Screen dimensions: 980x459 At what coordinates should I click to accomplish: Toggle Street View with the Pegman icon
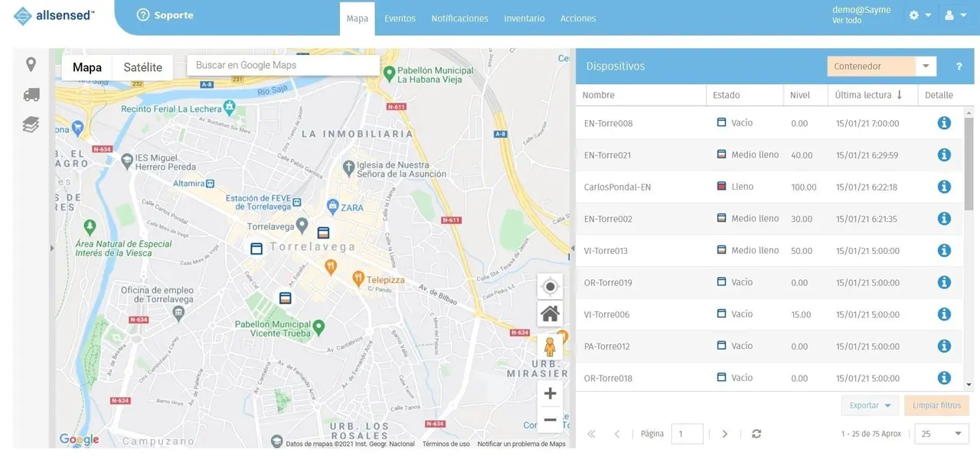(x=550, y=345)
